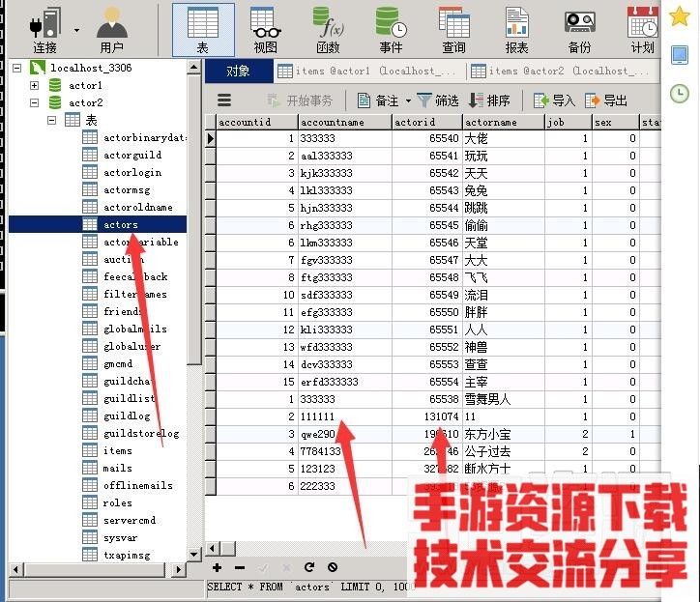Click tree panel scroll up arrow

pos(193,68)
